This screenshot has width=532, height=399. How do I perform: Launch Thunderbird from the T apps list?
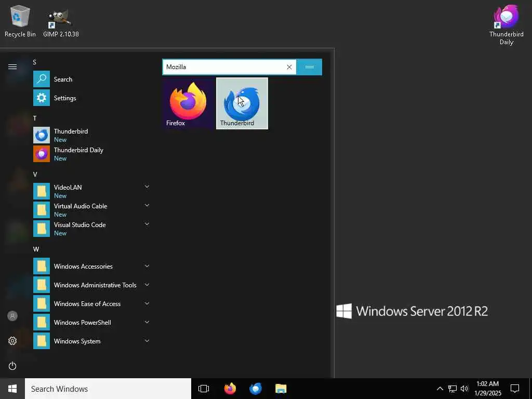(91, 135)
